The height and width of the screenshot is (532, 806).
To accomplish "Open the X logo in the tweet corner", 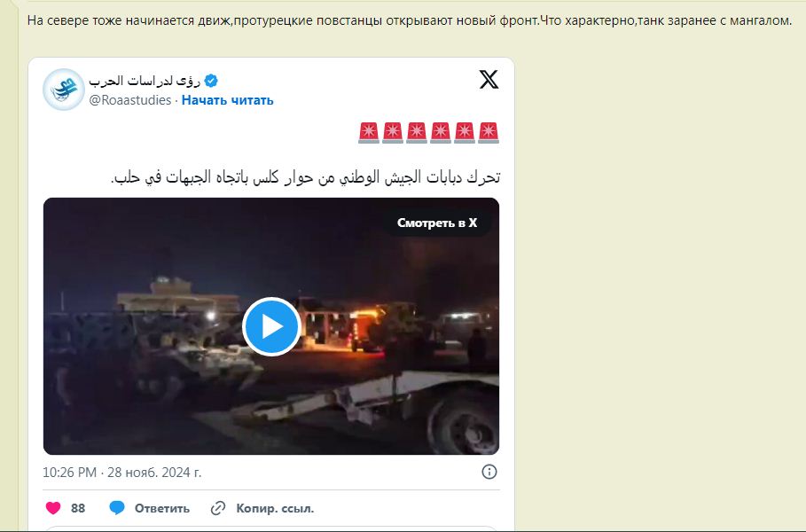I will (489, 80).
